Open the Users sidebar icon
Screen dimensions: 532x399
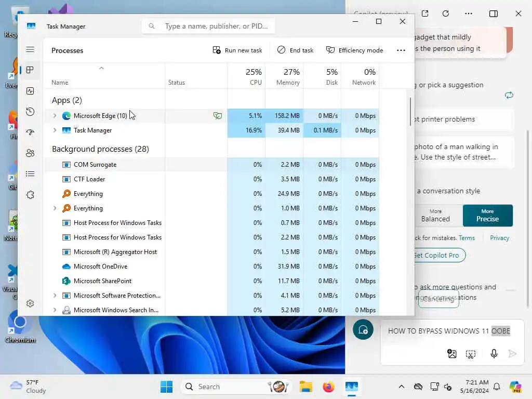[x=30, y=153]
